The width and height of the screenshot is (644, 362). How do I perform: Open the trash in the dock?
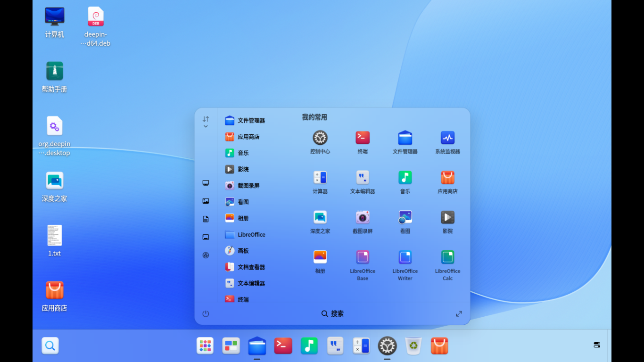click(413, 346)
